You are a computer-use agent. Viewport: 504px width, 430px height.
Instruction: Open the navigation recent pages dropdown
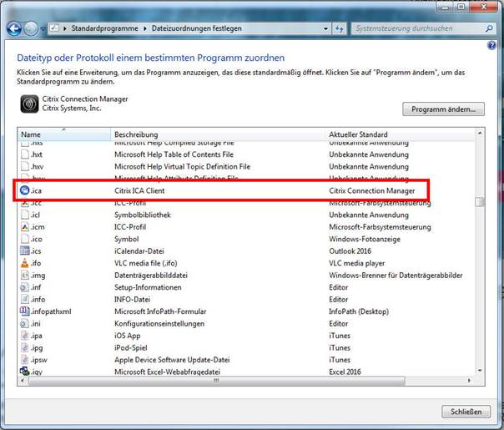click(43, 28)
